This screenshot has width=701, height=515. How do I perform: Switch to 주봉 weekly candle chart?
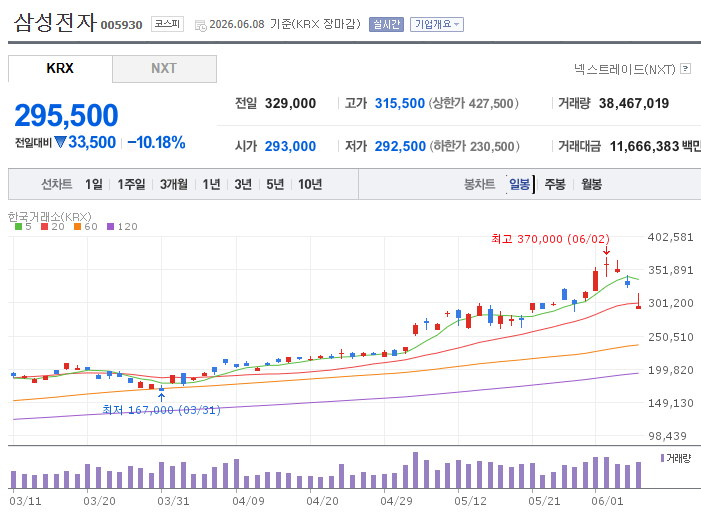click(555, 184)
